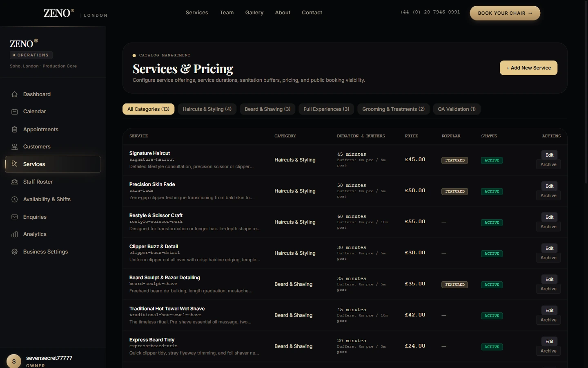The height and width of the screenshot is (368, 588).
Task: Click the ACTIVE status of Express Beard Tidy
Action: tap(492, 347)
